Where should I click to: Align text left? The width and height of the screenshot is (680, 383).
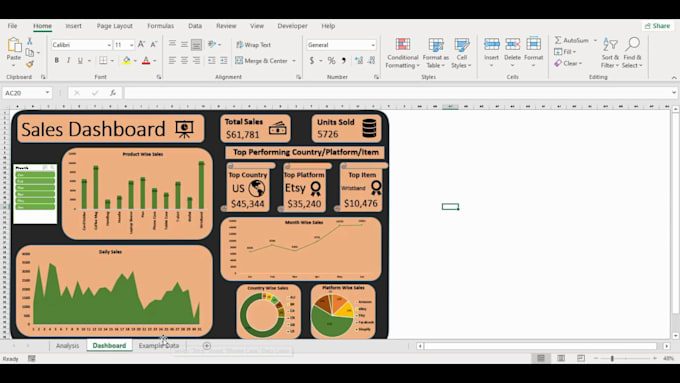(172, 61)
